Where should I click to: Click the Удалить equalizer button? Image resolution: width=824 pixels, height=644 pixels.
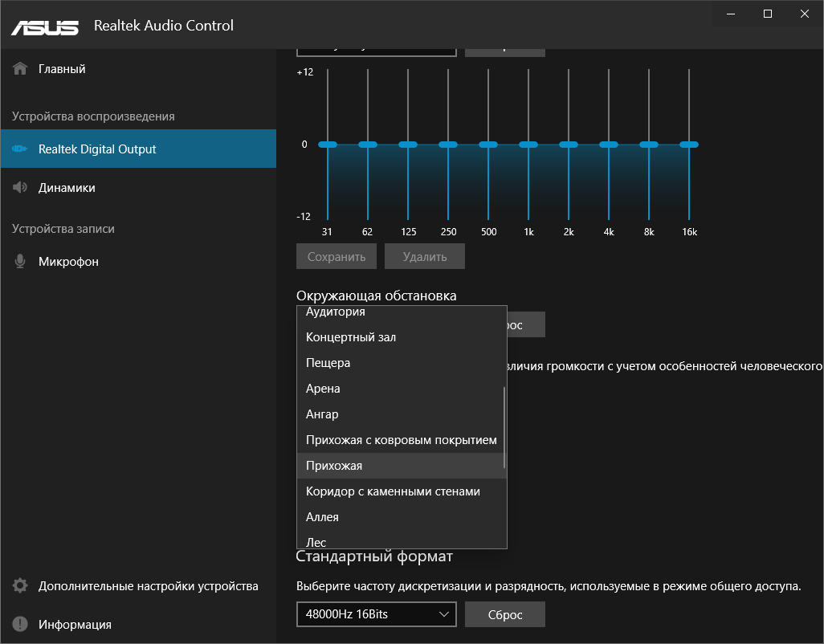pyautogui.click(x=425, y=256)
